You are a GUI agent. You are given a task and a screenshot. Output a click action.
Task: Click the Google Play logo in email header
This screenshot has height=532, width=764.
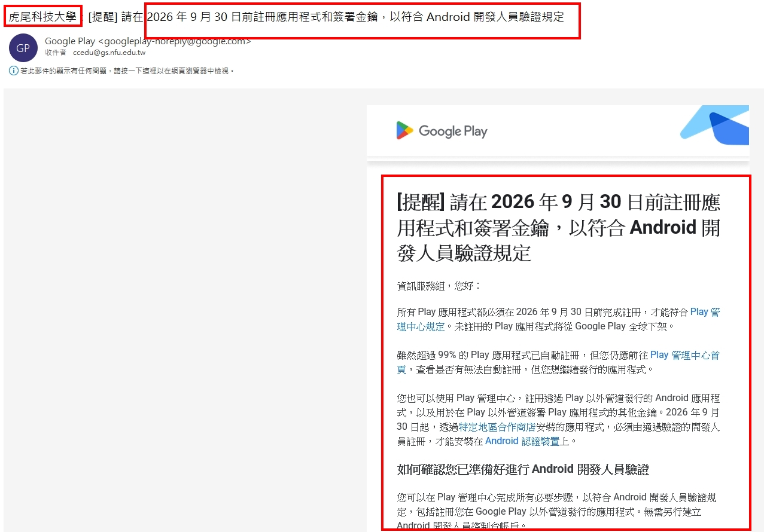point(442,131)
